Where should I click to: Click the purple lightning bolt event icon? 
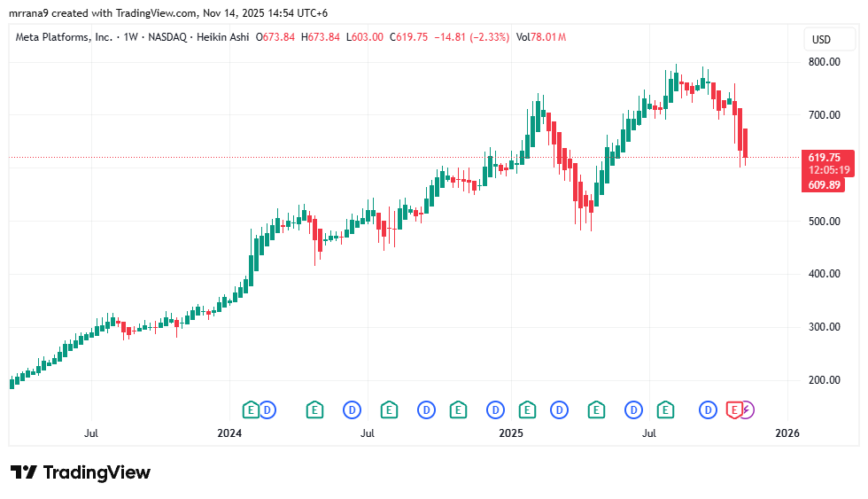click(x=747, y=409)
